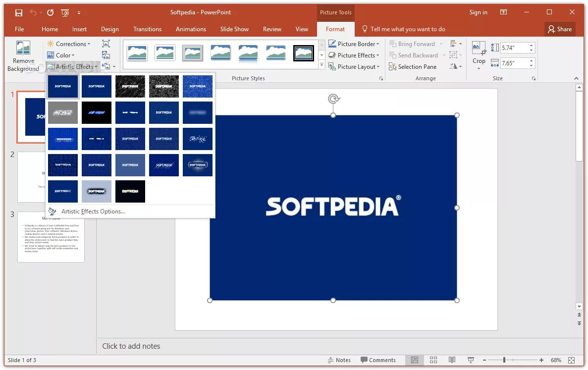The width and height of the screenshot is (588, 370).
Task: Click the Compress Pictures icon
Action: click(x=106, y=44)
